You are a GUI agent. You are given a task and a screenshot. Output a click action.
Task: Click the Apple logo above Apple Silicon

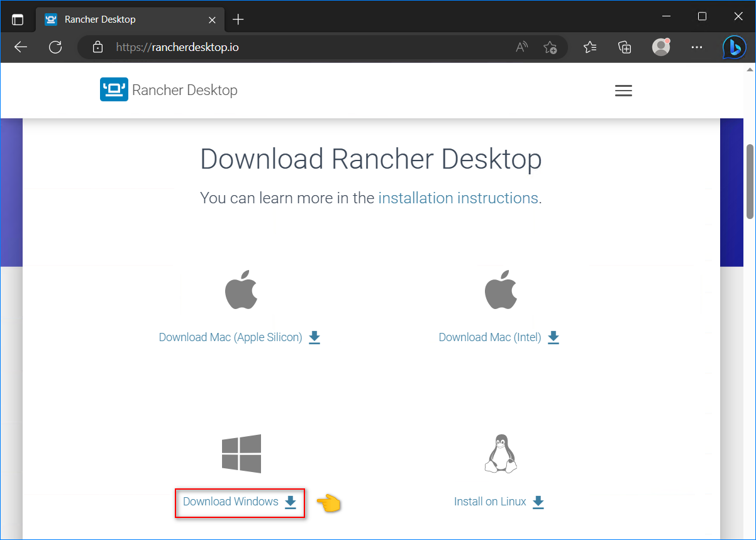(x=241, y=290)
